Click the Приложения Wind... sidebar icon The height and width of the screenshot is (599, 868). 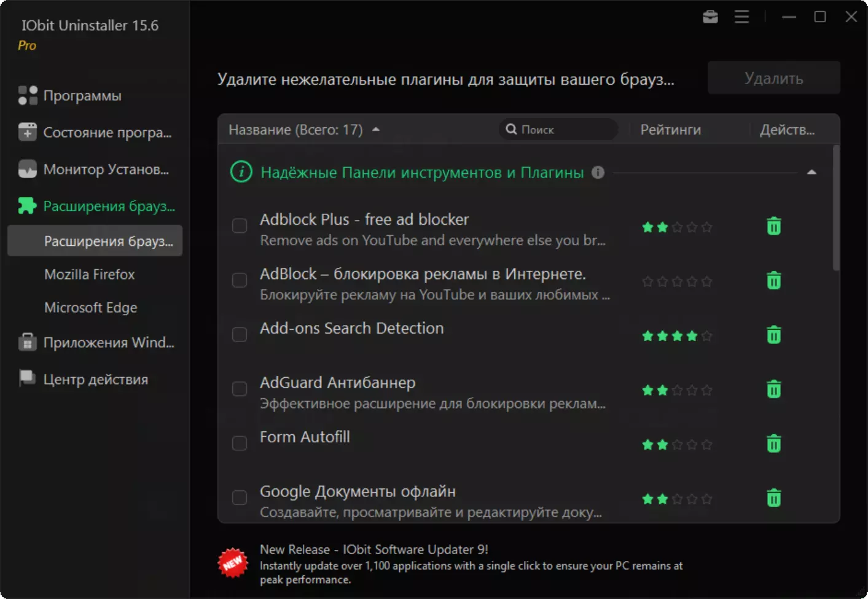coord(28,342)
